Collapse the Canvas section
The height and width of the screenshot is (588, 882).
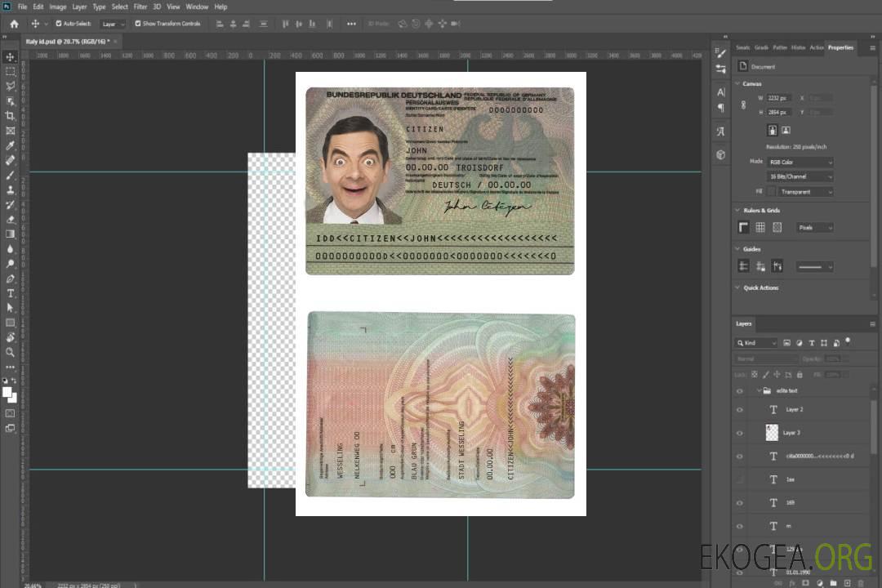pos(737,83)
